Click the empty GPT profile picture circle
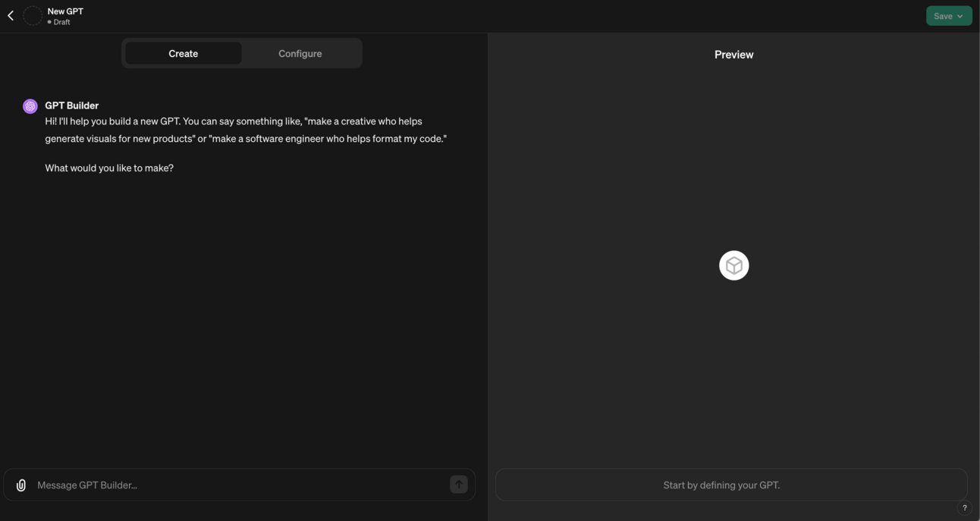This screenshot has height=521, width=980. 33,16
